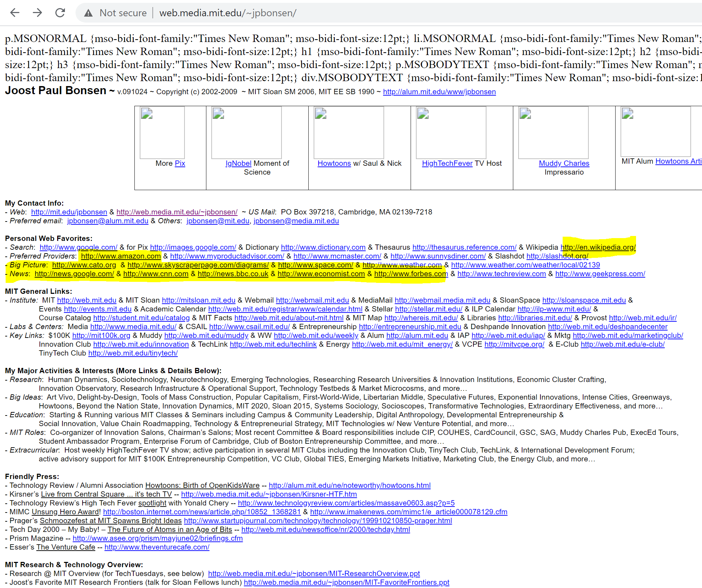Open http://mit100k.org link
This screenshot has height=588, width=702.
click(x=101, y=335)
